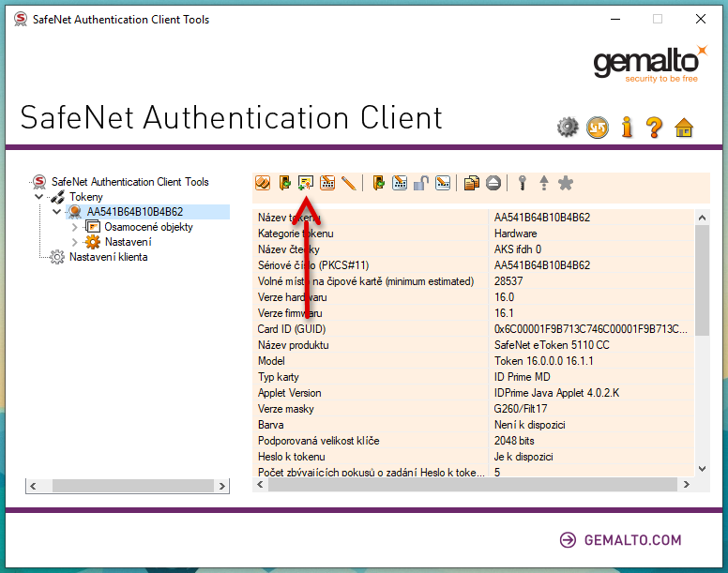This screenshot has height=573, width=728.
Task: Click the SafeNet eToken 5110 CC value
Action: tap(552, 345)
